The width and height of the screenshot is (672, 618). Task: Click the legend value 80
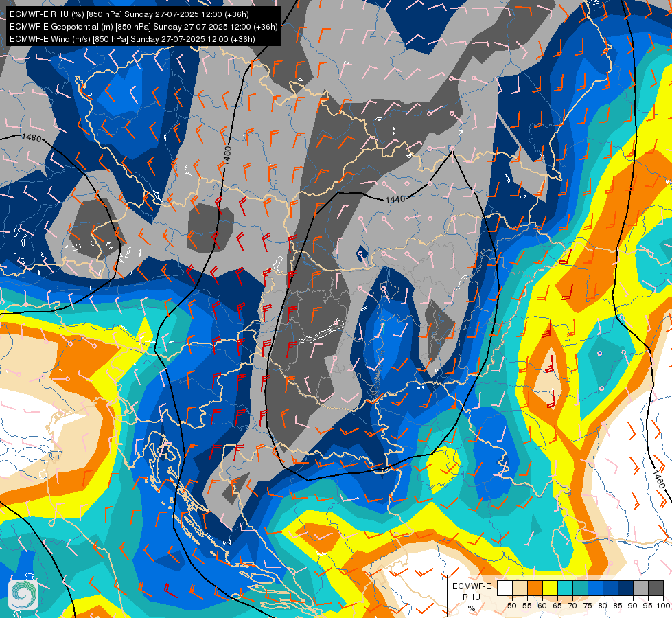[x=603, y=606]
